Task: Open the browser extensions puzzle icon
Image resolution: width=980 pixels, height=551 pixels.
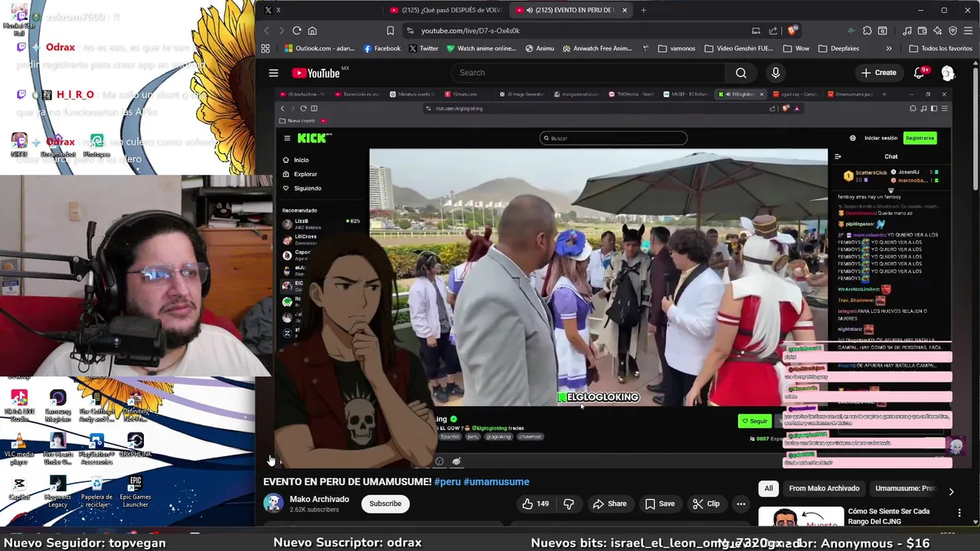Action: [x=867, y=31]
